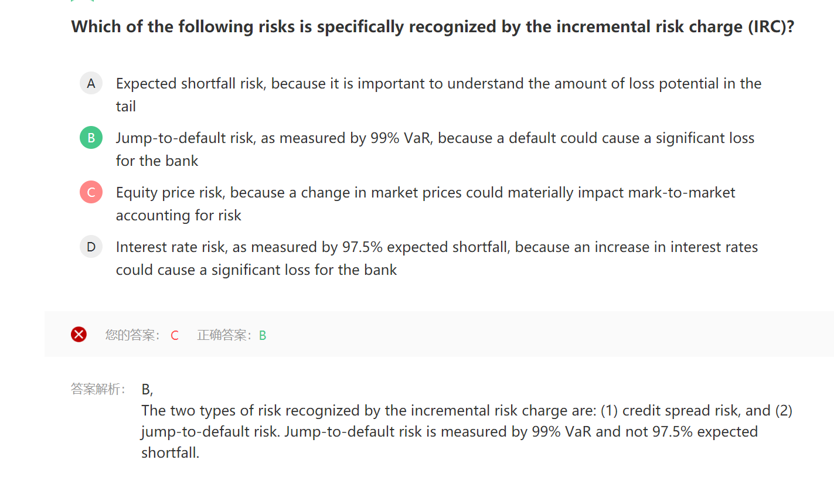Click the 'B,' at start of explanation
The width and height of the screenshot is (834, 504).
147,389
